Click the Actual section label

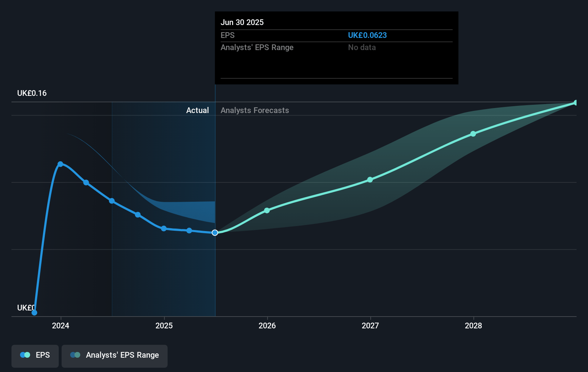(197, 111)
